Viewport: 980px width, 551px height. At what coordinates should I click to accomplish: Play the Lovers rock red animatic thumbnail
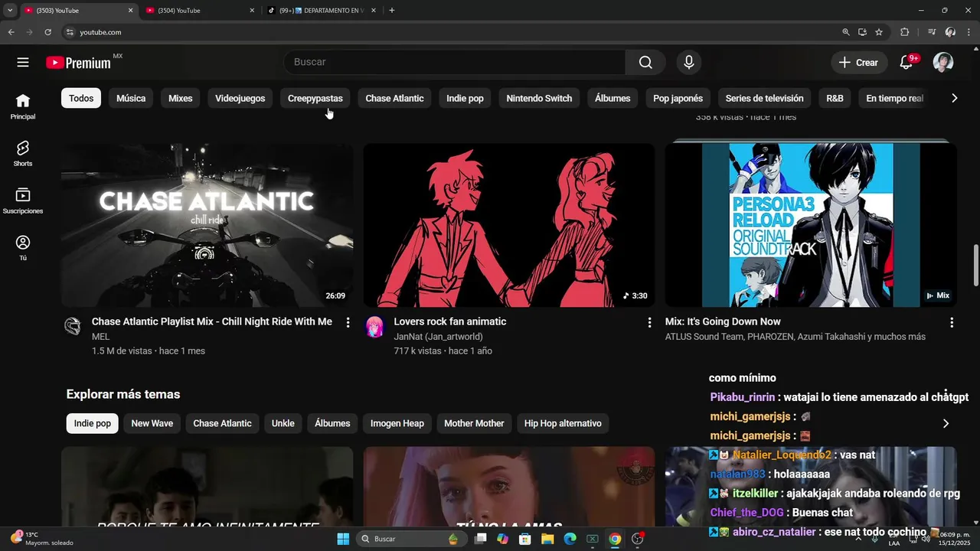[509, 225]
